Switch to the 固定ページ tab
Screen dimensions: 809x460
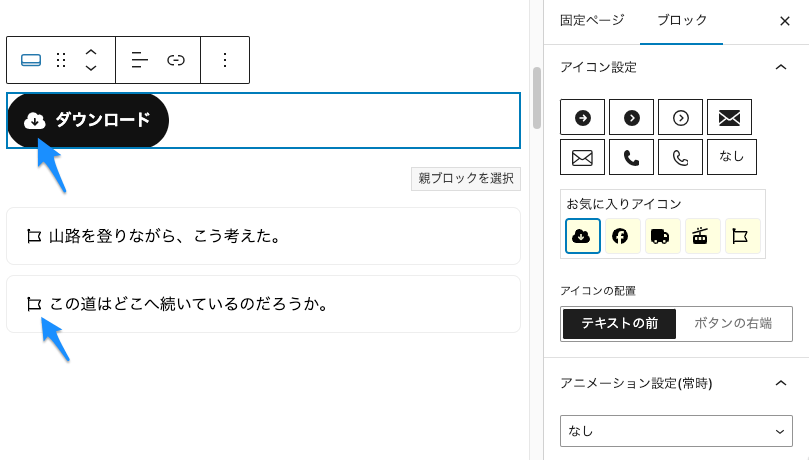(x=592, y=21)
